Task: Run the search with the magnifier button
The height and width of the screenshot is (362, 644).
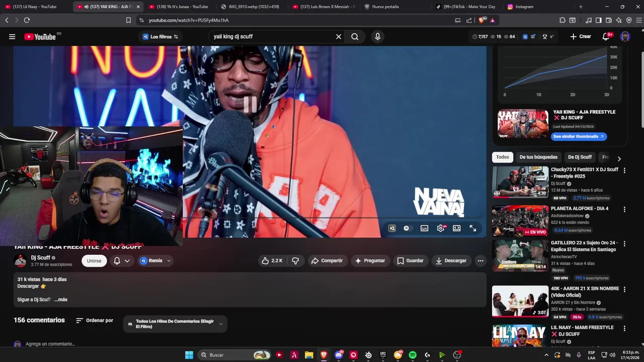Action: [355, 37]
